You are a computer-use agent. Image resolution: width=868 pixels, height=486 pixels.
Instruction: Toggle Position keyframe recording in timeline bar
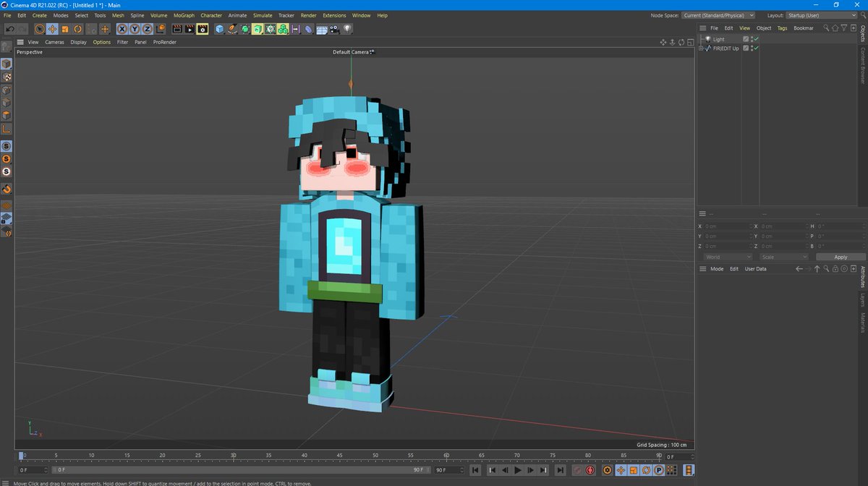(x=621, y=470)
